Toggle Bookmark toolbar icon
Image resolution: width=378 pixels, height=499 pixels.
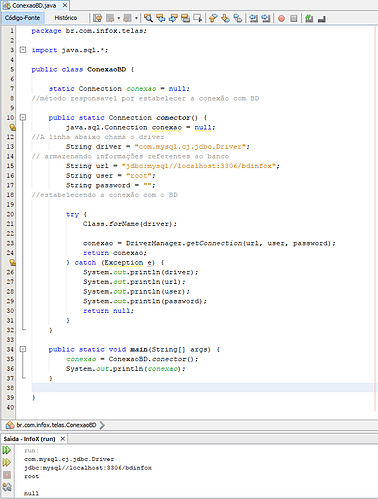[238, 18]
